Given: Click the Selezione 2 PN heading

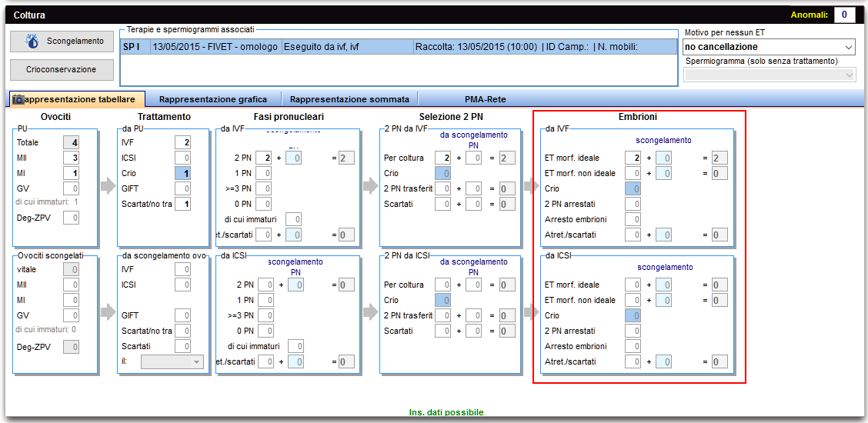Looking at the screenshot, I should coord(449,117).
